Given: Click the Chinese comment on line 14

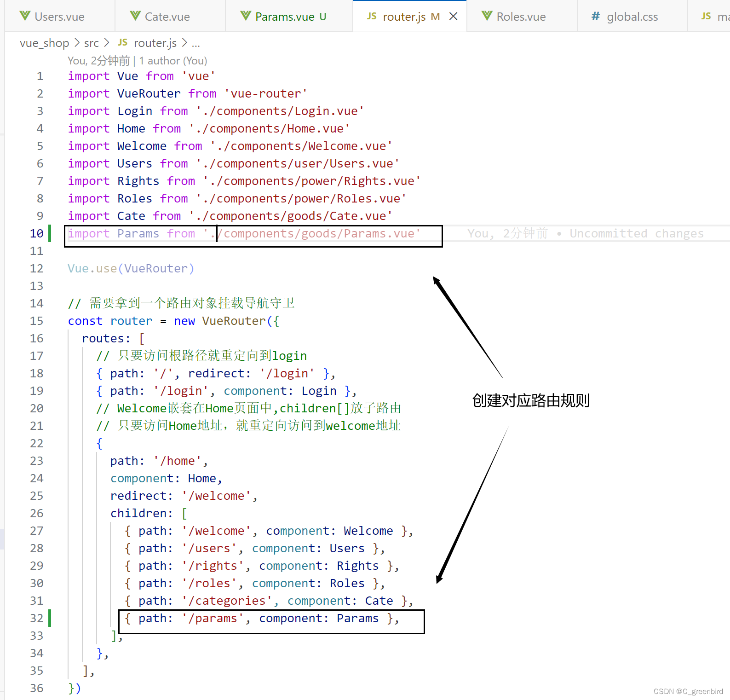Looking at the screenshot, I should 181,303.
